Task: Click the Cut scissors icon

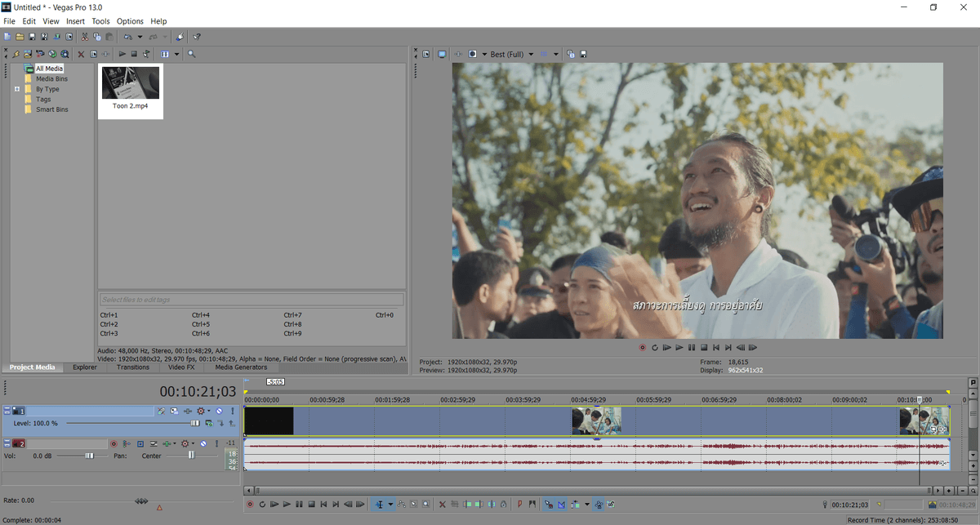Action: pyautogui.click(x=85, y=37)
